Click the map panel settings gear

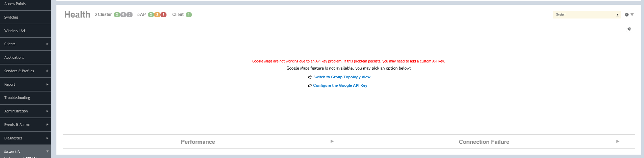click(629, 29)
